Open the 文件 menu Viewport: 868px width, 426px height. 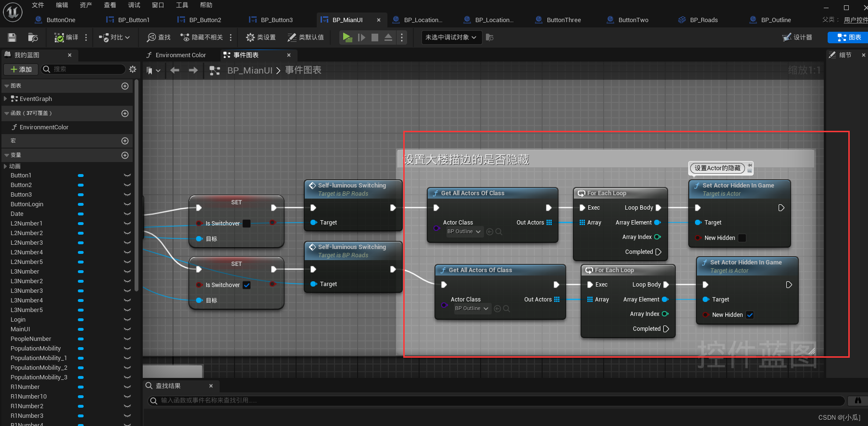[38, 5]
